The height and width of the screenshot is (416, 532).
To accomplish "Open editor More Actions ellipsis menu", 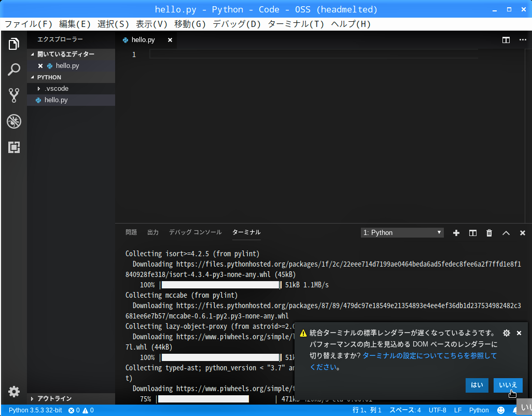I will (523, 40).
